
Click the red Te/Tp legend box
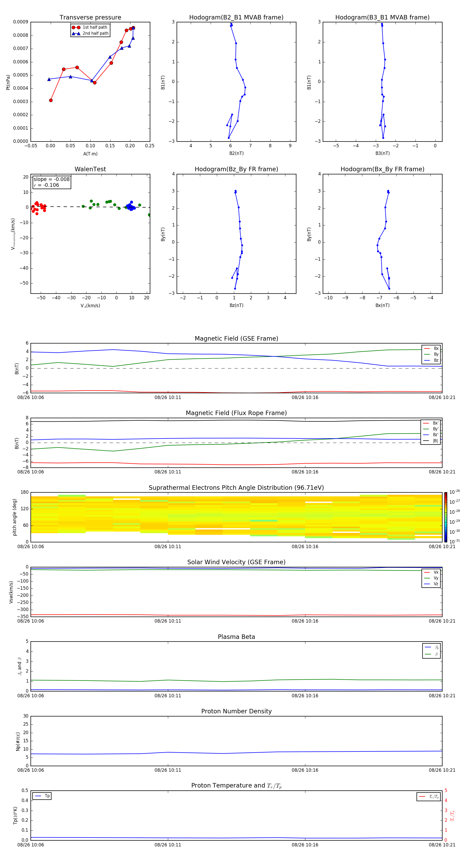tap(429, 796)
